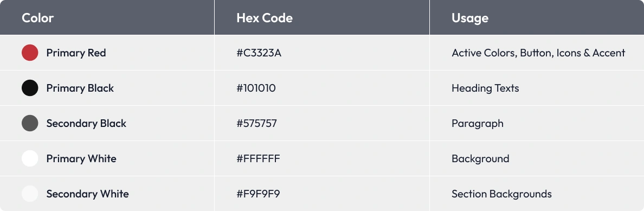Select the Hex Code column header
Image resolution: width=644 pixels, height=211 pixels.
[x=265, y=18]
